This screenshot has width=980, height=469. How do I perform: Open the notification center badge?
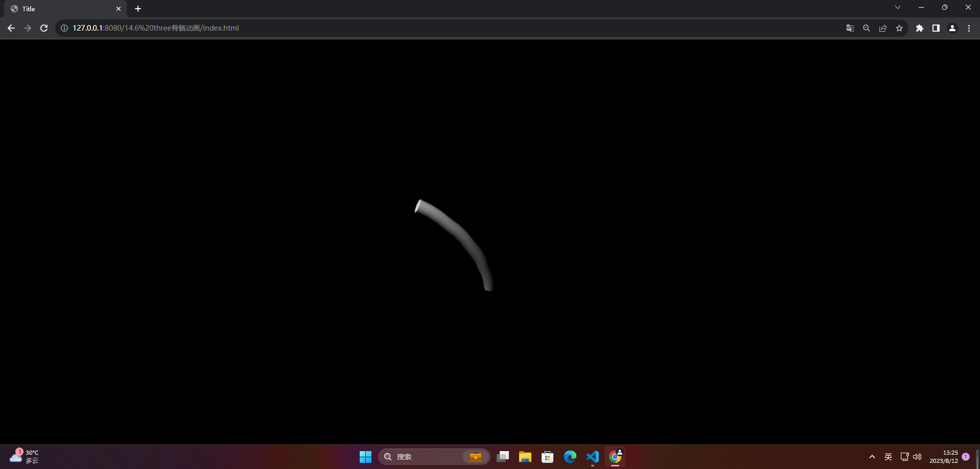click(x=966, y=457)
